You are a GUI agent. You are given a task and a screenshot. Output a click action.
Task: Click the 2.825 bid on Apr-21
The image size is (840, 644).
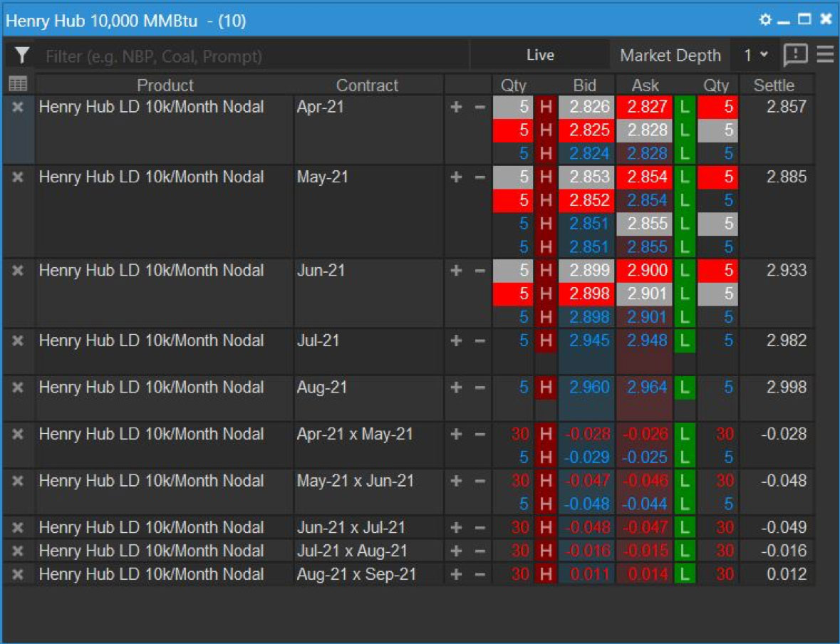pyautogui.click(x=586, y=130)
